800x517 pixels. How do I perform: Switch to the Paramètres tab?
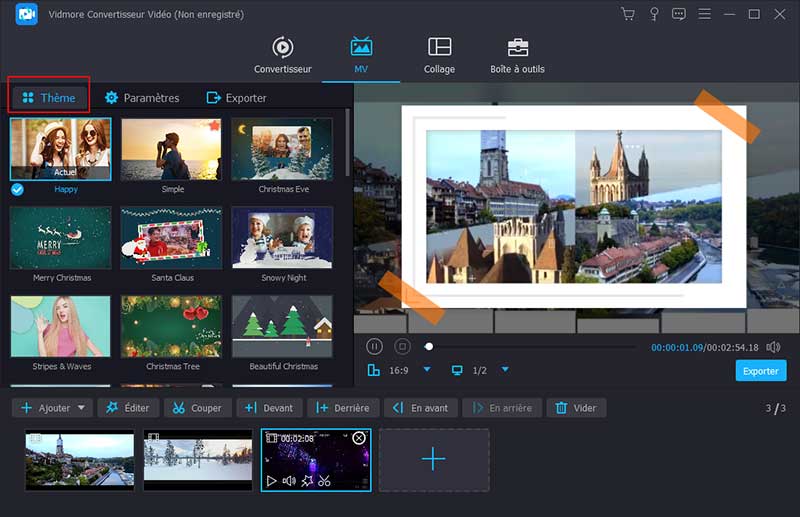click(x=142, y=98)
